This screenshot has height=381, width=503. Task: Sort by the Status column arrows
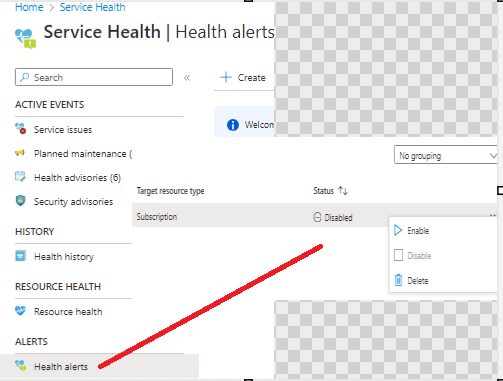(343, 191)
